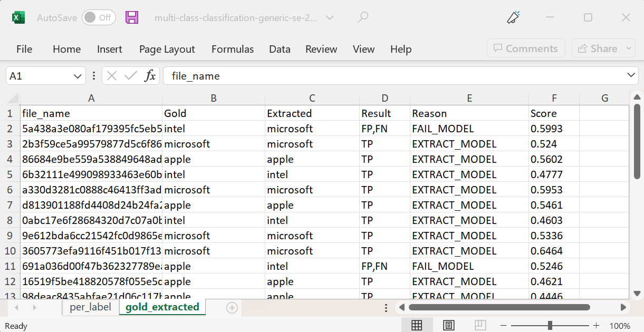The image size is (644, 332).
Task: Click the pen Coming Soon icon
Action: click(513, 17)
